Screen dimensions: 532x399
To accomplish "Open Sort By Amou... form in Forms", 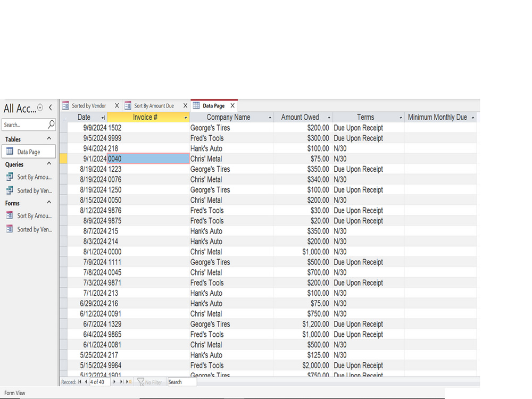I will click(x=29, y=216).
